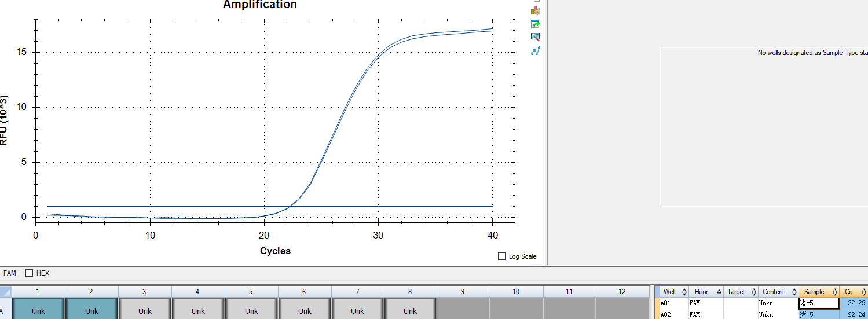Click the Cq value 22.29
This screenshot has width=868, height=319.
pos(854,303)
